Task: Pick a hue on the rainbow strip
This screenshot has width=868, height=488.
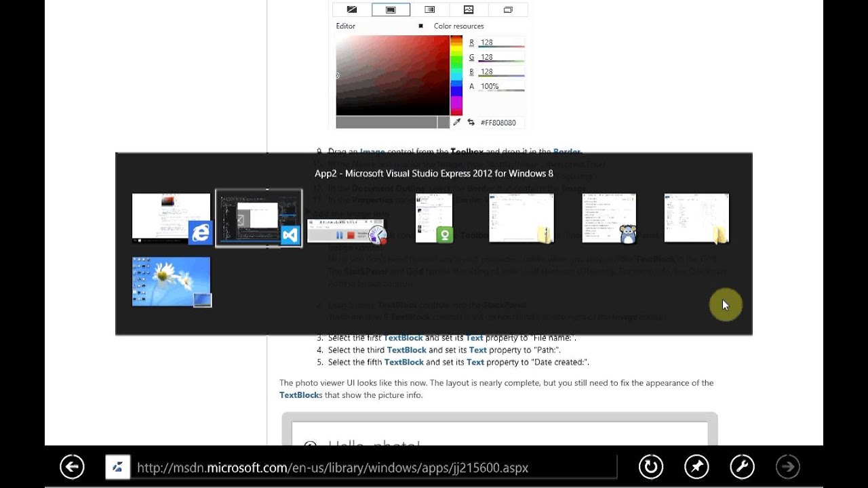Action: coord(456,75)
